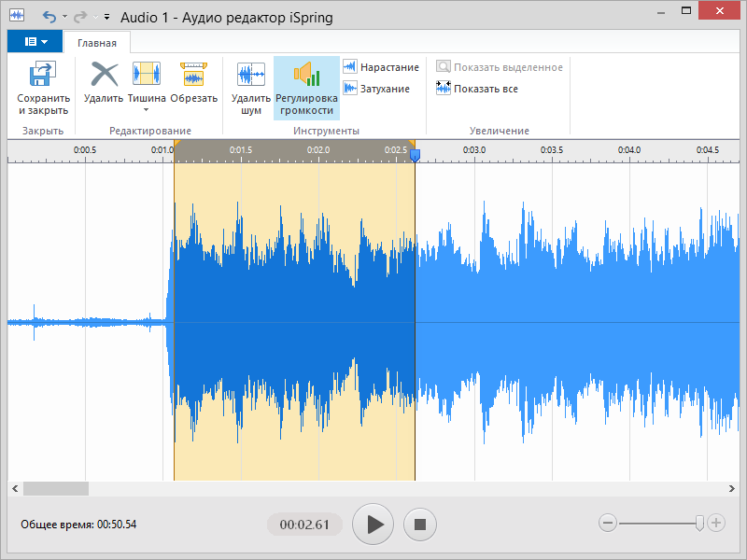Maximize the audio editor window
Image resolution: width=747 pixels, height=560 pixels.
686,10
